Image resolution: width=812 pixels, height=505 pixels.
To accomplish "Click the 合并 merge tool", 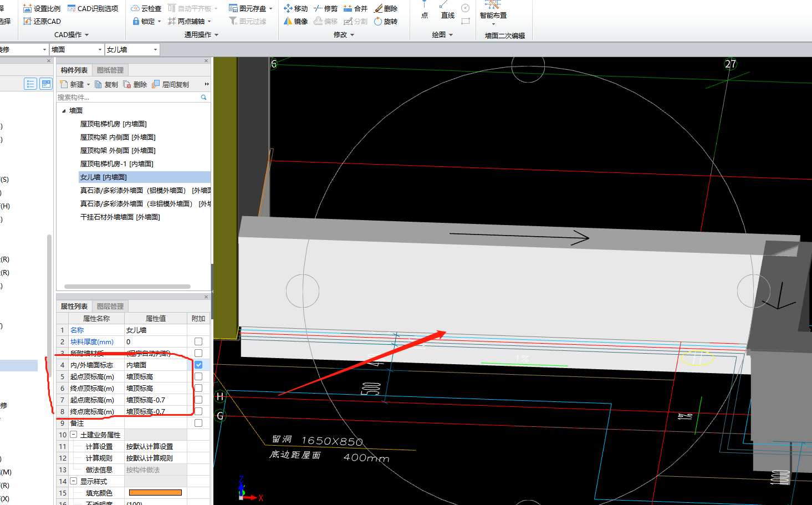I will [355, 8].
